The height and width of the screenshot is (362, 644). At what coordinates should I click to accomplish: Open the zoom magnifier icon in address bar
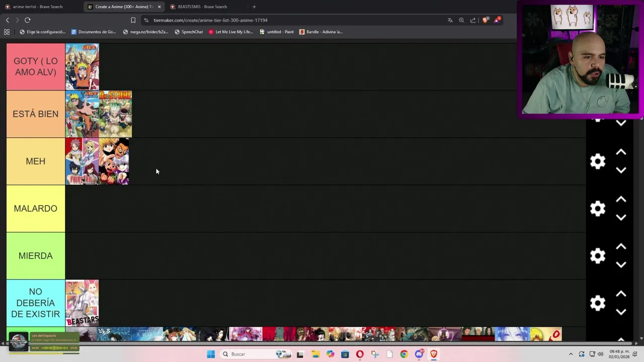click(x=461, y=20)
